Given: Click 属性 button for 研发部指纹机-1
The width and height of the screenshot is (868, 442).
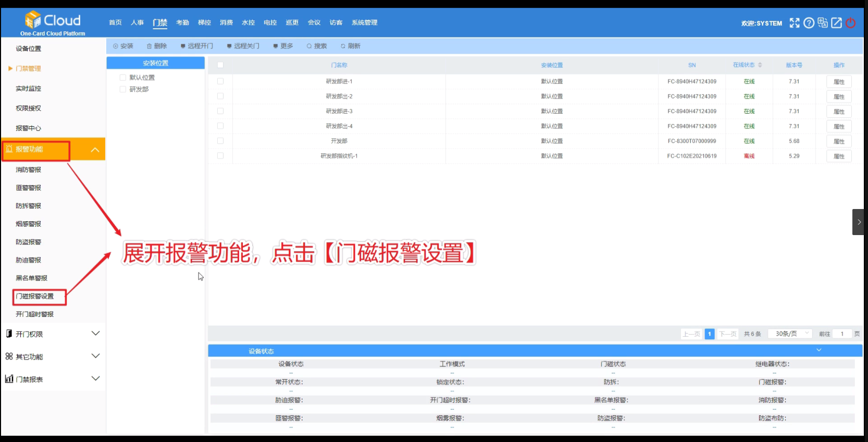Looking at the screenshot, I should pos(839,156).
